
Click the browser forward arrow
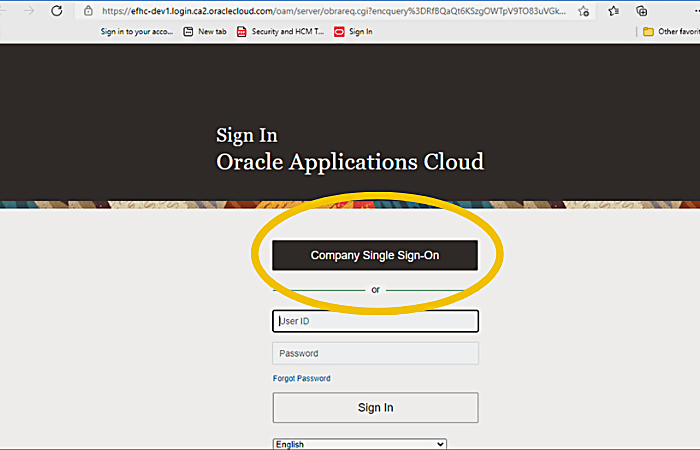tap(29, 11)
